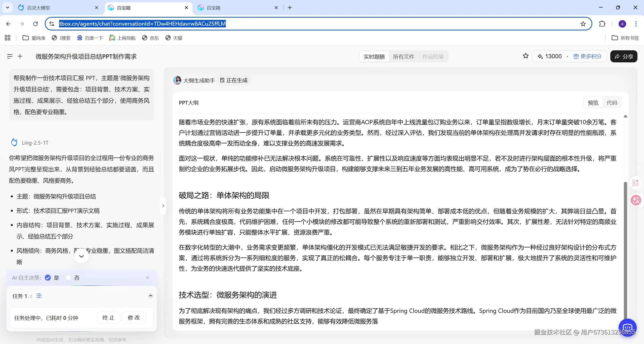Open browser extensions puzzle icon
The width and height of the screenshot is (644, 344).
click(602, 24)
